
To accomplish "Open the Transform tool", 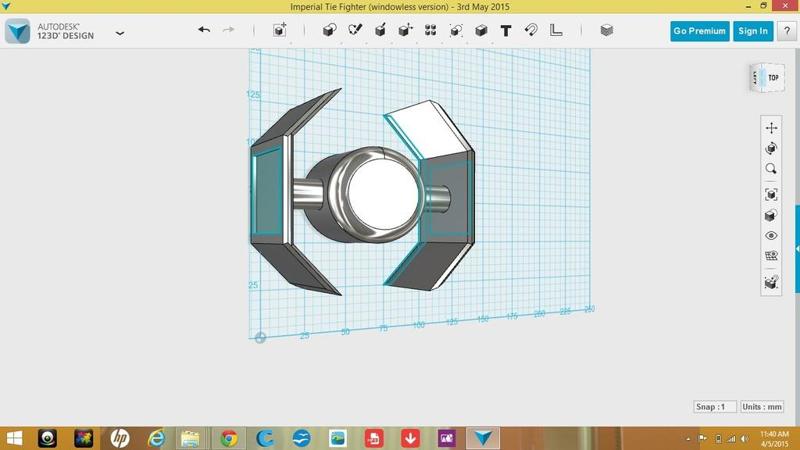I will click(x=279, y=30).
